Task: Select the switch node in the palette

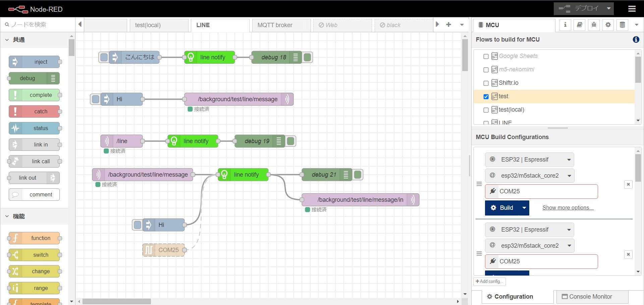Action: click(34, 255)
